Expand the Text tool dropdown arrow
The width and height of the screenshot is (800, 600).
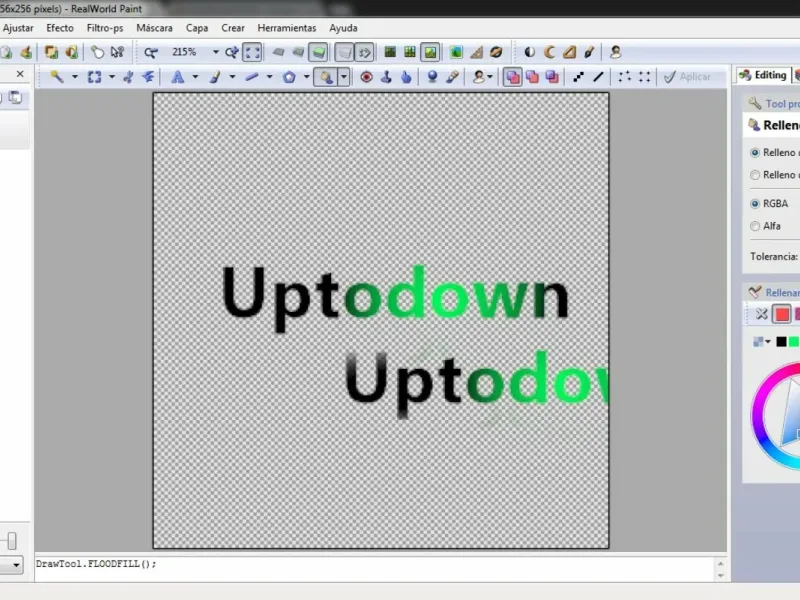click(x=195, y=77)
